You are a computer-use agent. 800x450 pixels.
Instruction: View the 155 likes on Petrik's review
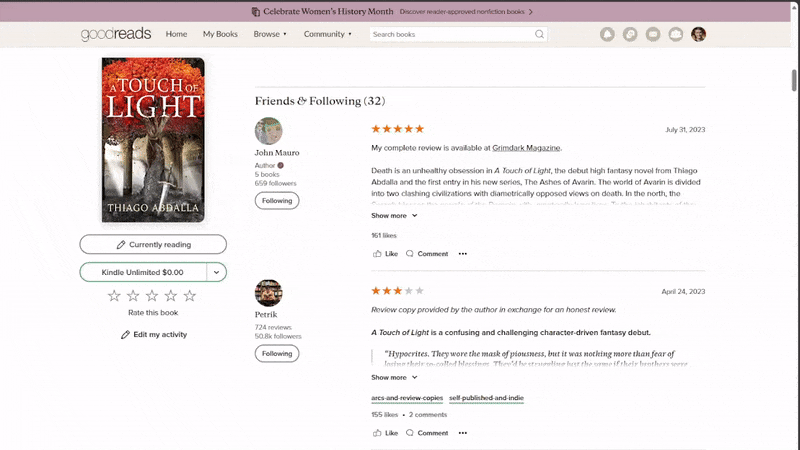tap(384, 415)
